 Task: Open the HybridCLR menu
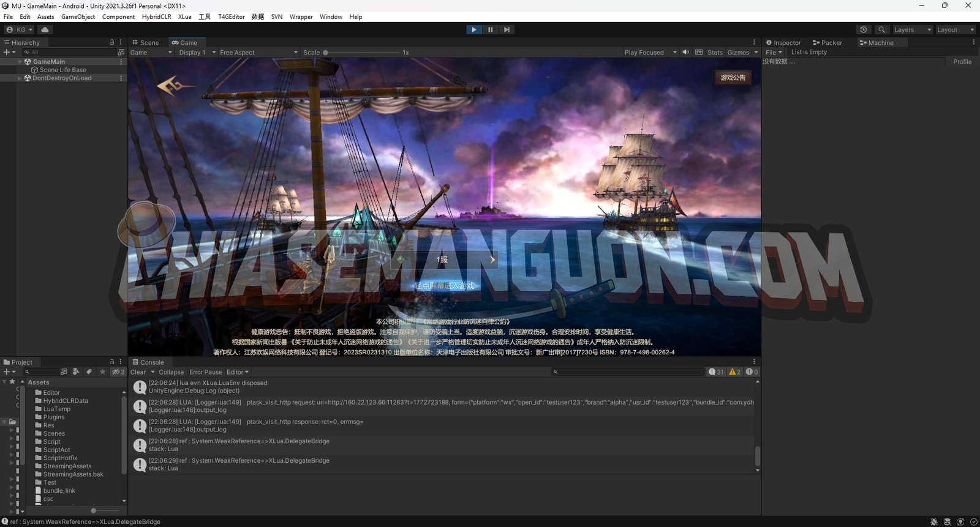(156, 17)
